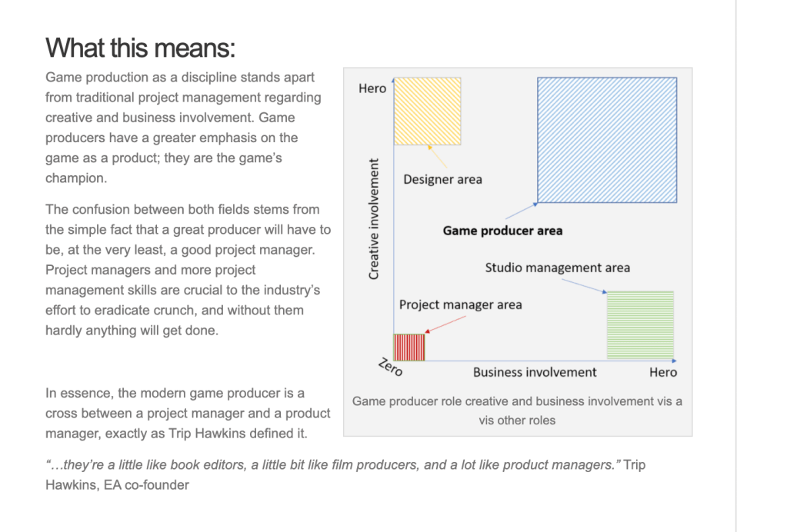Click the "Hero" label at horizontal axis end
Viewport: 787px width, 532px height.
(x=663, y=372)
